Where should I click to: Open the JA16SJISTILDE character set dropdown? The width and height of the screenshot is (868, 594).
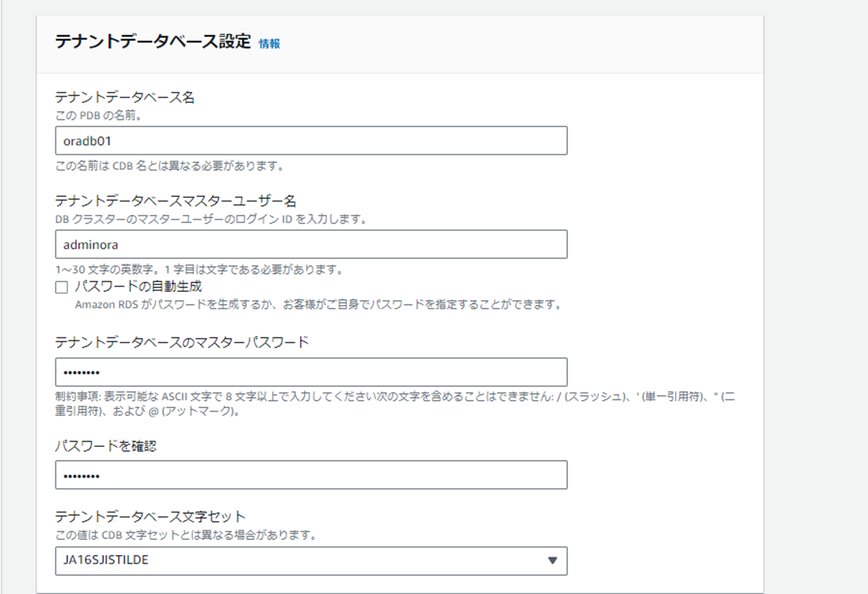pos(311,561)
